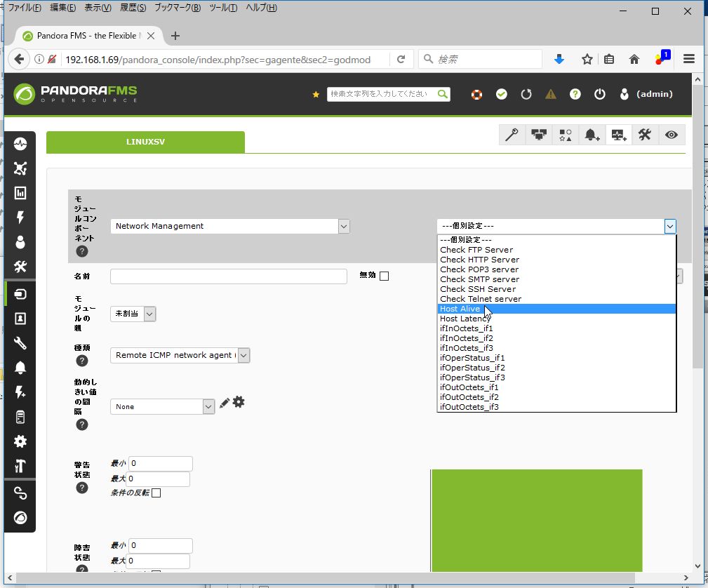This screenshot has width=708, height=588.
Task: Open the Topology network sidebar icon
Action: pyautogui.click(x=20, y=168)
